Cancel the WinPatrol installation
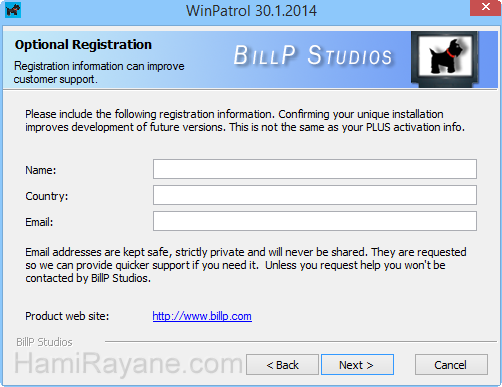 coord(451,365)
